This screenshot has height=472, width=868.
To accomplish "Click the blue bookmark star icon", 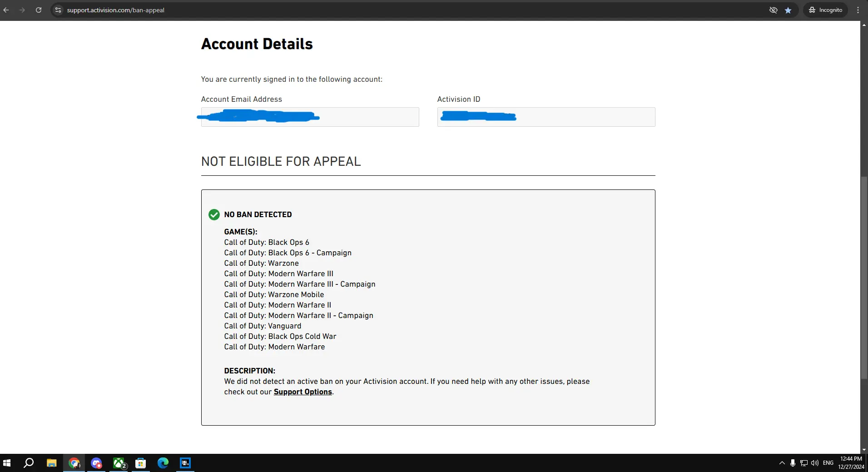I will coord(788,10).
